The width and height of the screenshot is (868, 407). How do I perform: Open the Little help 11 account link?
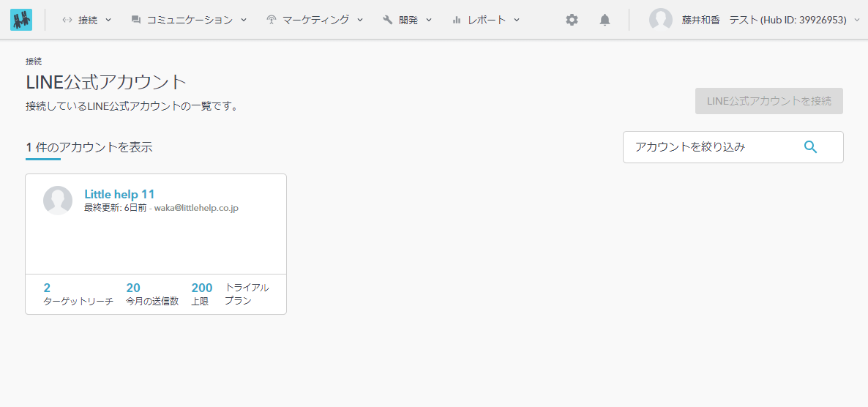coord(119,194)
